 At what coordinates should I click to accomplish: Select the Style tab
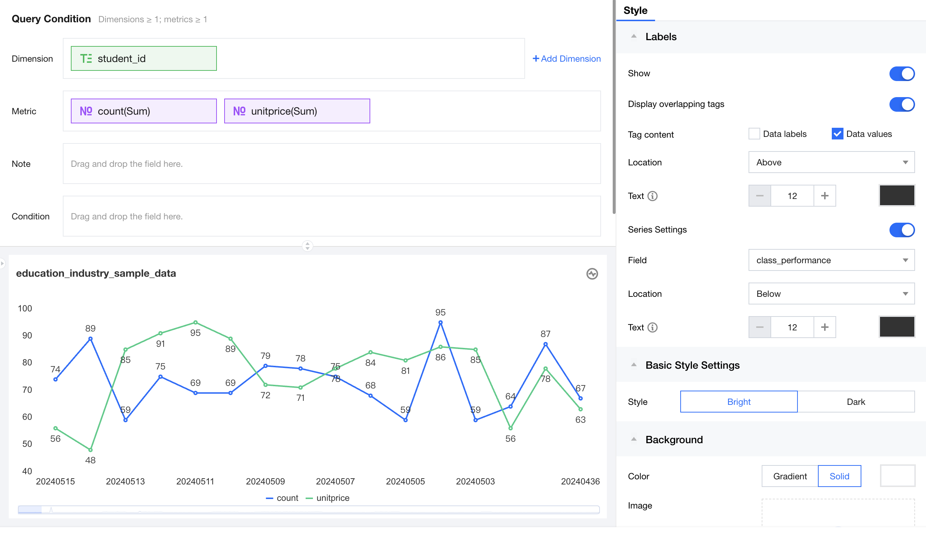[x=635, y=11]
